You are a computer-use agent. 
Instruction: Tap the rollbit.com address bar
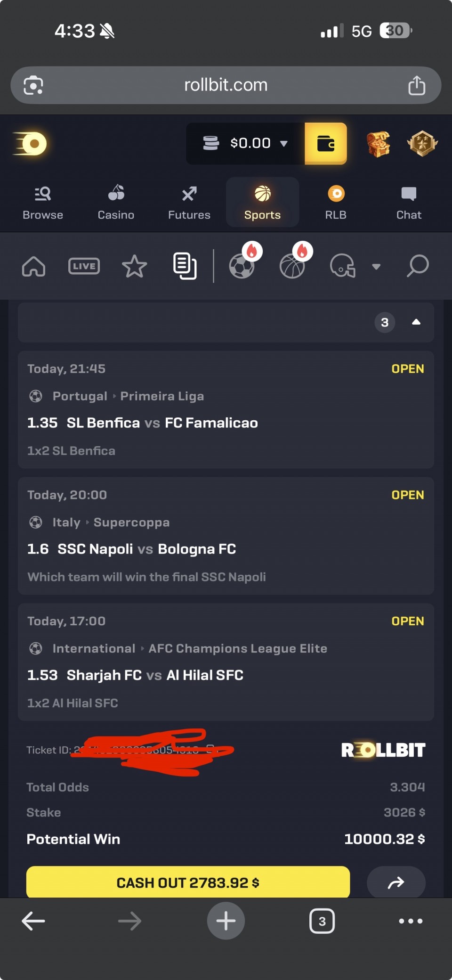(x=226, y=85)
